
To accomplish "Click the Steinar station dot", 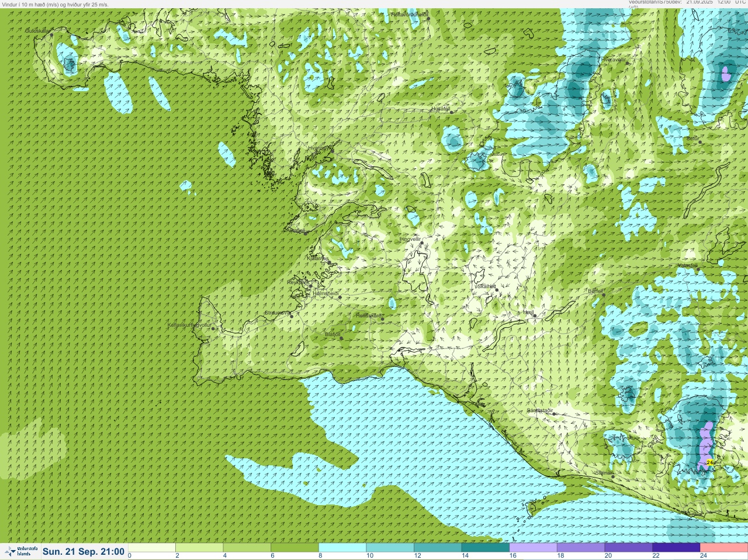I will (613, 476).
